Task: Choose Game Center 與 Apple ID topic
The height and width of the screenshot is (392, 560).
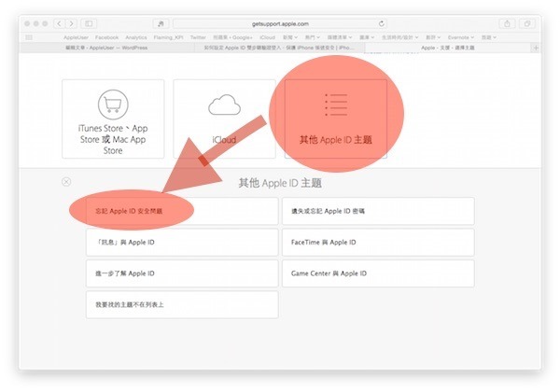Action: (x=378, y=273)
